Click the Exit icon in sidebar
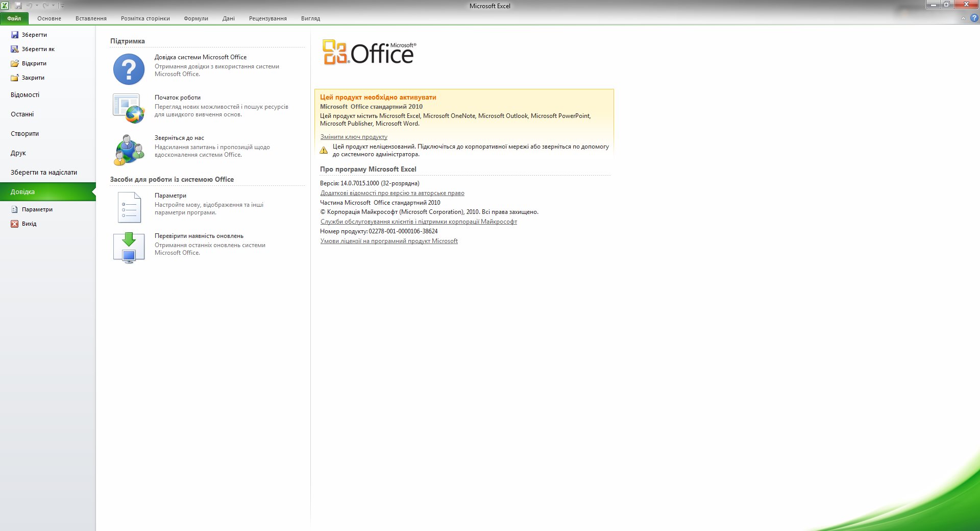Viewport: 980px width, 531px height. [15, 224]
